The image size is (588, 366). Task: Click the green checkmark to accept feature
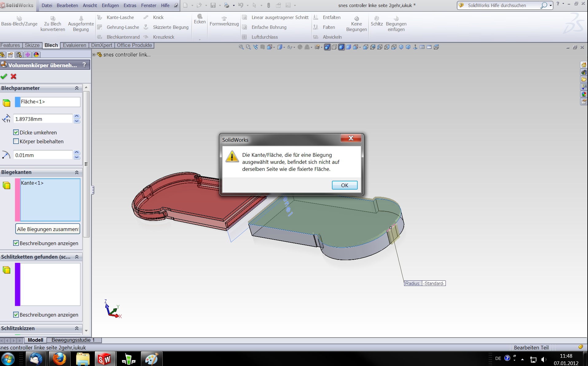click(x=4, y=76)
